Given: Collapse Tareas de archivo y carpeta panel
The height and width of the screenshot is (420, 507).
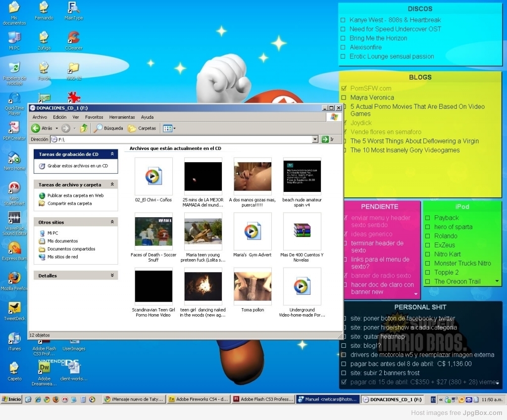Looking at the screenshot, I should click(x=112, y=185).
